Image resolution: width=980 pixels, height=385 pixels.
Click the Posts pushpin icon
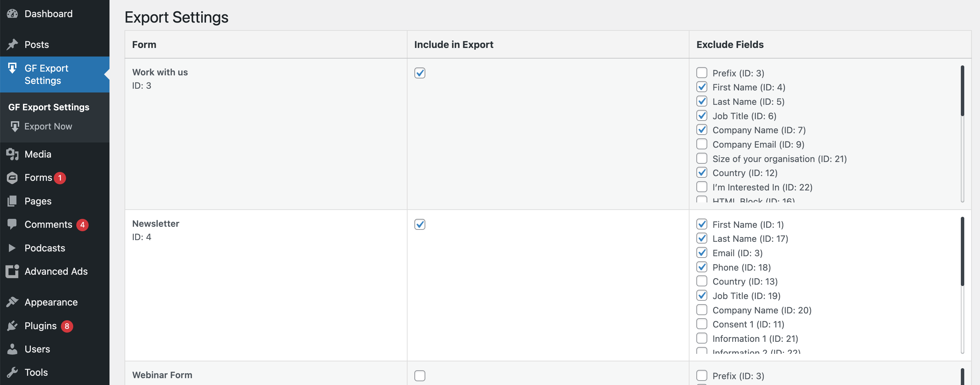[x=12, y=45]
